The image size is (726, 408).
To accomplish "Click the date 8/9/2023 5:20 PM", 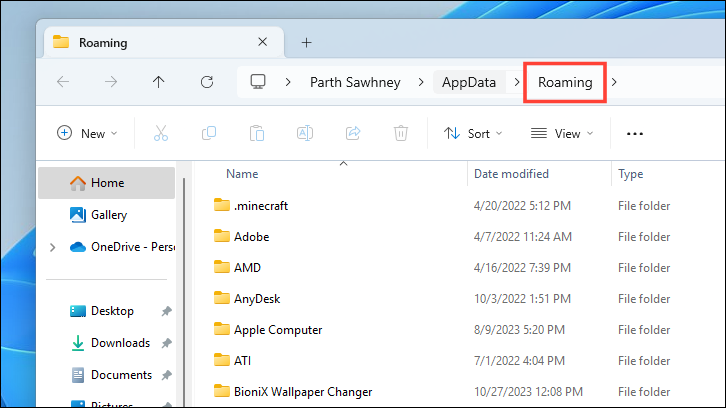I will (x=519, y=330).
